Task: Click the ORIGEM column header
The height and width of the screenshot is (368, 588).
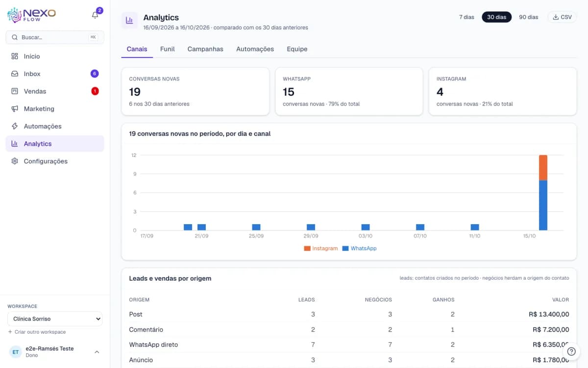Action: point(139,299)
